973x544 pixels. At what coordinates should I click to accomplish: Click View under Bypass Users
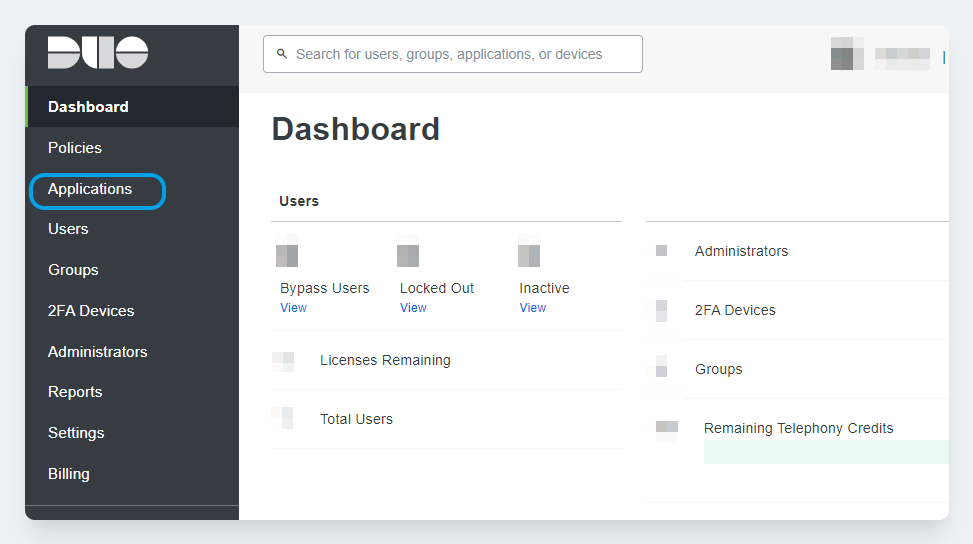(293, 308)
